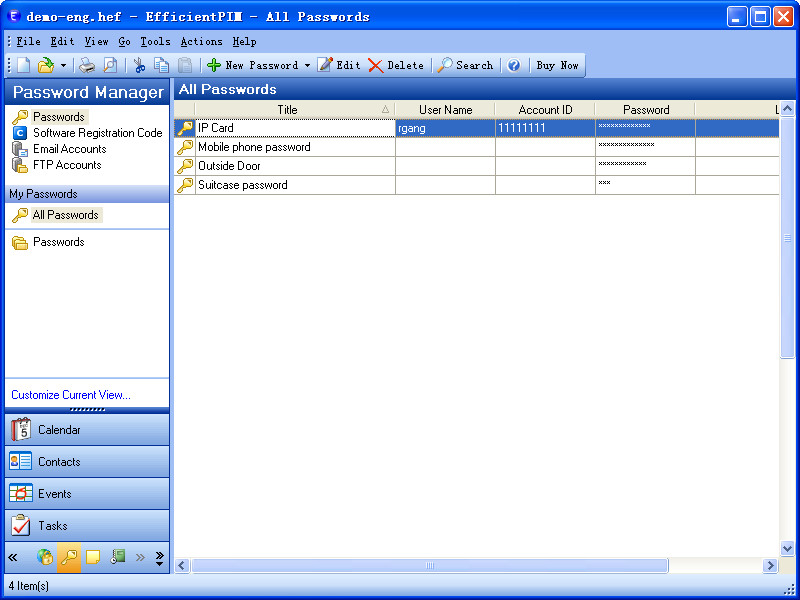Select the Suitcase password row
This screenshot has width=800, height=600.
477,185
